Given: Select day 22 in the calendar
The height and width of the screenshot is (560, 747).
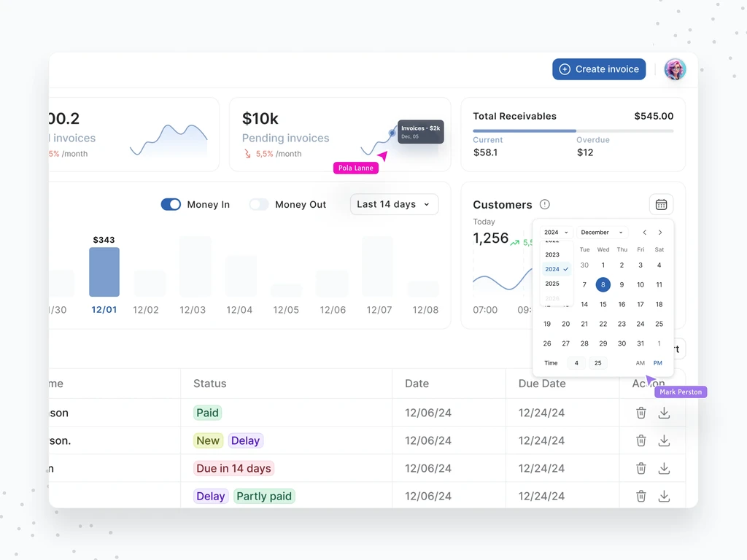Looking at the screenshot, I should click(x=603, y=324).
